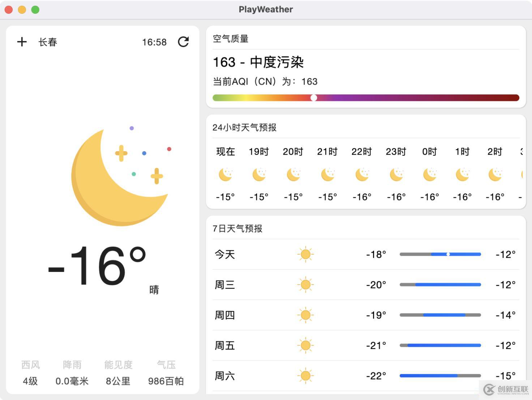This screenshot has height=400, width=532.
Task: Click the 长春 city name
Action: 48,42
